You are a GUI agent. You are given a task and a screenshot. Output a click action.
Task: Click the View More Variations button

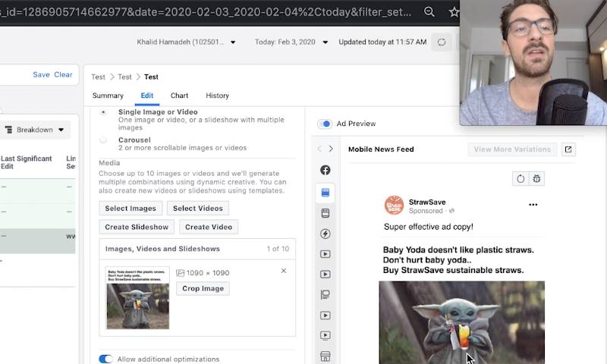(x=512, y=149)
